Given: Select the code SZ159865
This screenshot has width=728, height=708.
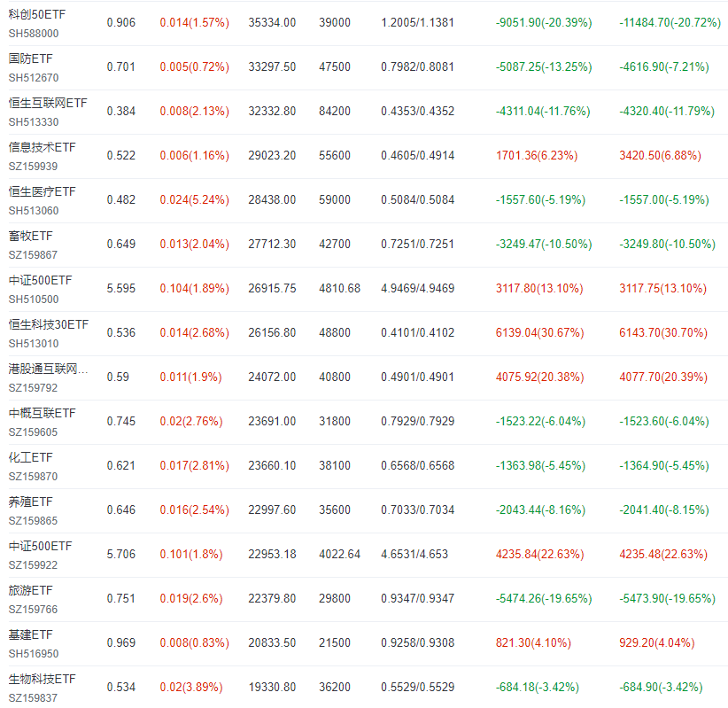Looking at the screenshot, I should (x=33, y=521).
